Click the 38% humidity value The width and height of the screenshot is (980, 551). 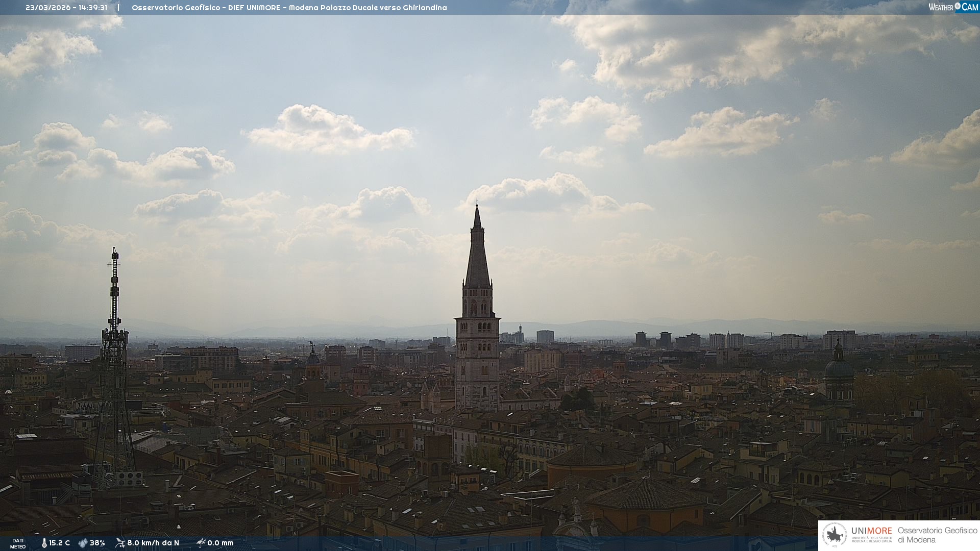click(x=97, y=543)
